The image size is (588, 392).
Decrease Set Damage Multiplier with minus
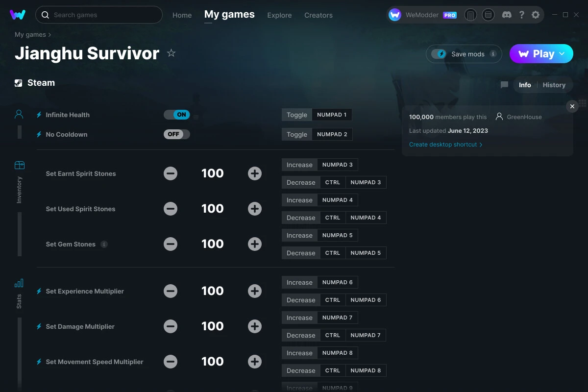pos(171,326)
